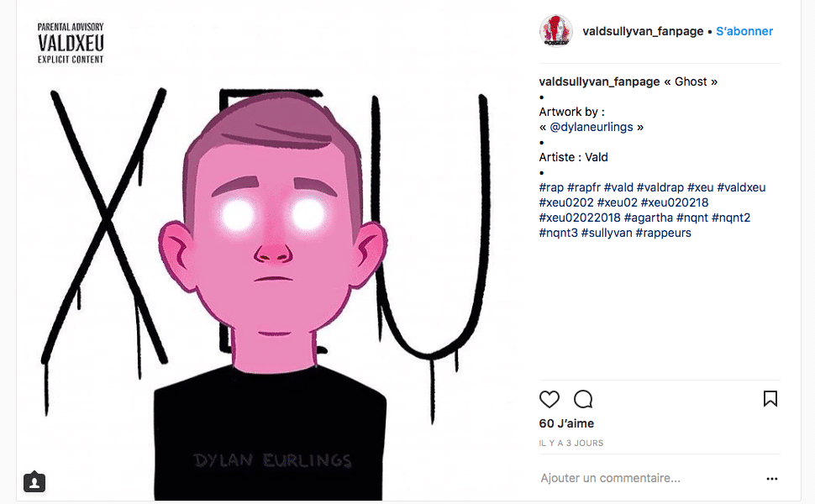Open the valdsullyvan_fanpage username in the header

[643, 31]
